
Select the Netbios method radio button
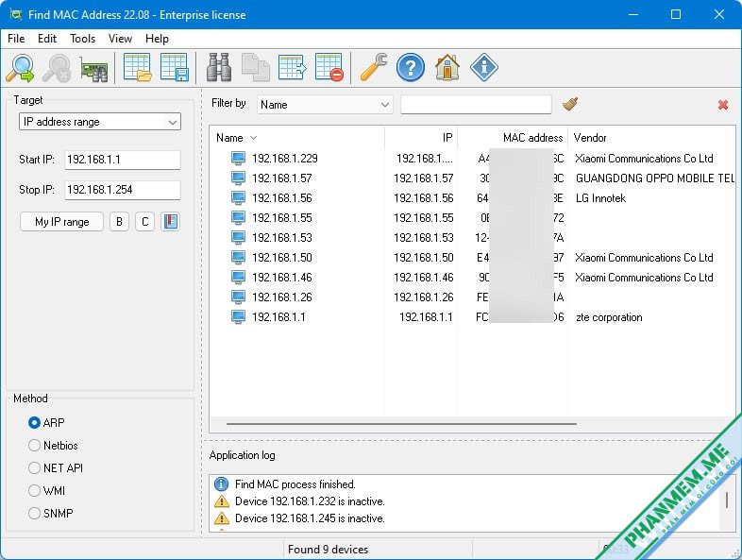pyautogui.click(x=34, y=446)
